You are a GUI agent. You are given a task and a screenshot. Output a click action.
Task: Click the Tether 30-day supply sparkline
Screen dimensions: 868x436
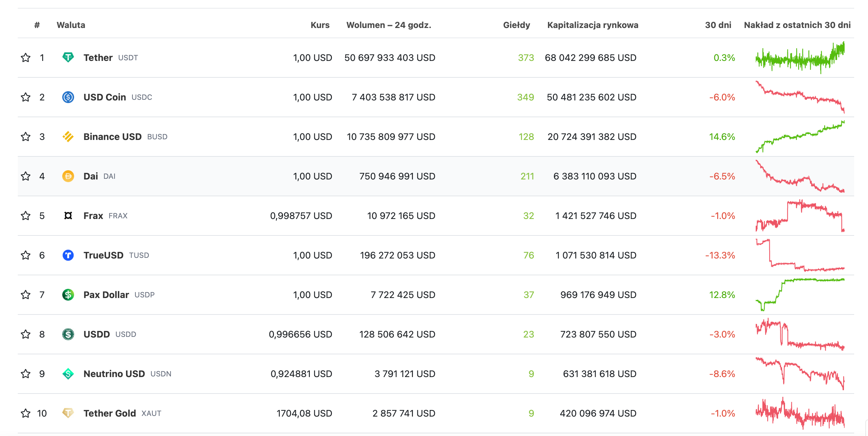tap(800, 58)
